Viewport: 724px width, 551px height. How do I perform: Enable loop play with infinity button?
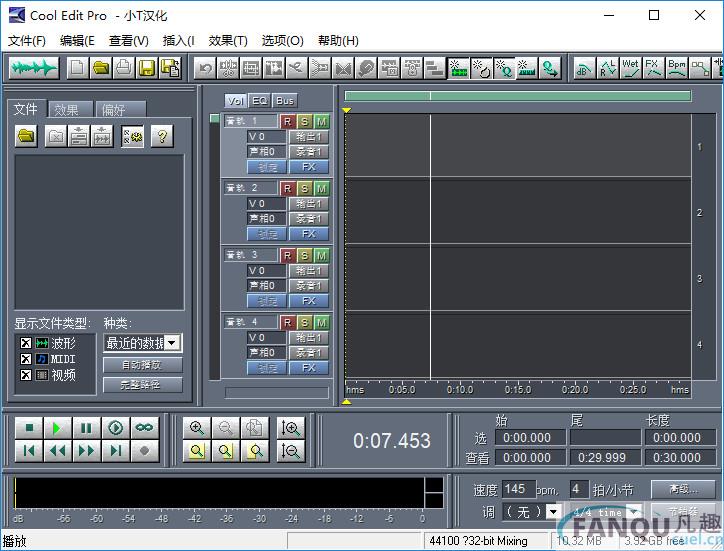click(x=145, y=428)
